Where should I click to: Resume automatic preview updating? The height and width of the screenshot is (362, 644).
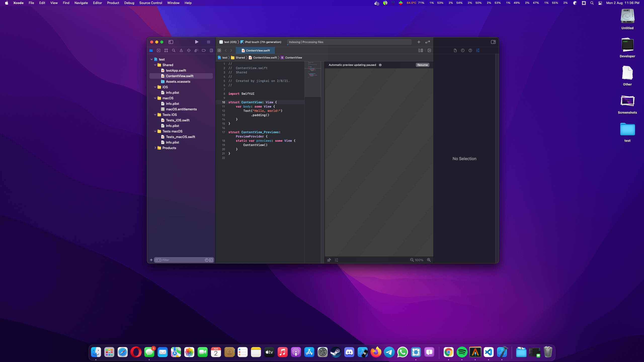click(x=422, y=65)
